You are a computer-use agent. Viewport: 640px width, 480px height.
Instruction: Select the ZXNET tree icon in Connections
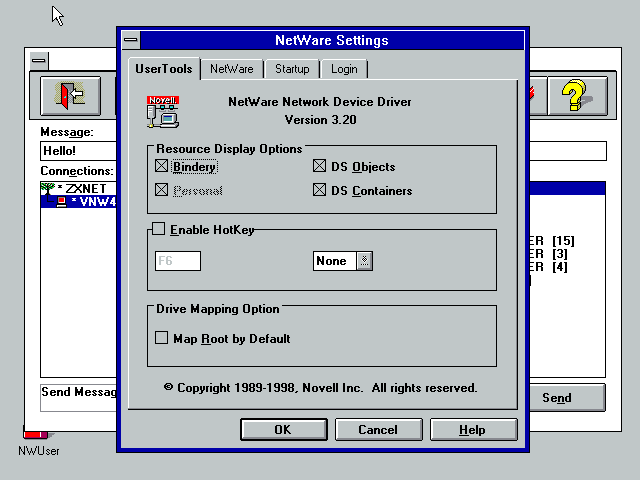coord(48,189)
